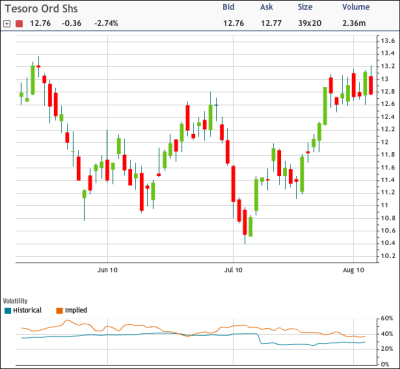This screenshot has width=400, height=369.
Task: Click the 10.2 price axis label
Action: tap(388, 256)
